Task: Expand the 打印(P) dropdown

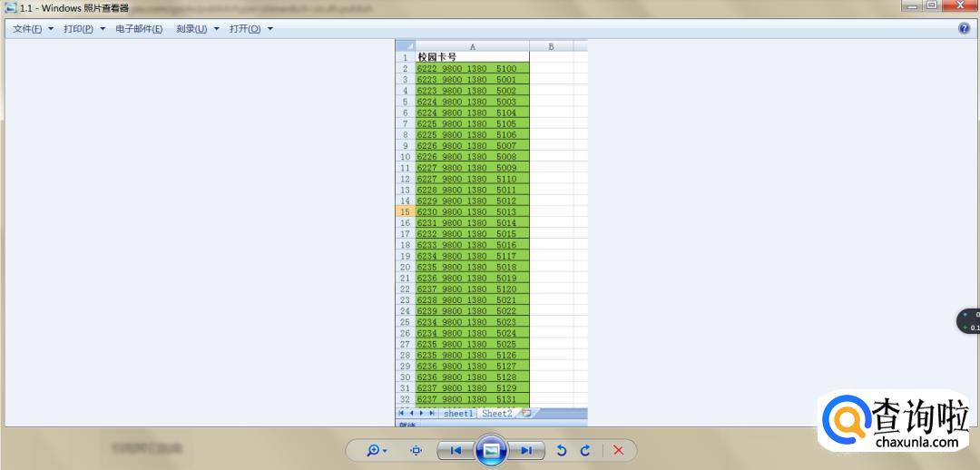Action: [x=83, y=29]
